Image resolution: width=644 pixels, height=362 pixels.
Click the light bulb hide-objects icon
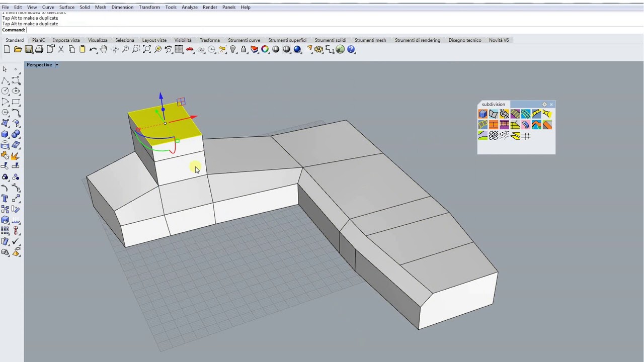pyautogui.click(x=233, y=49)
